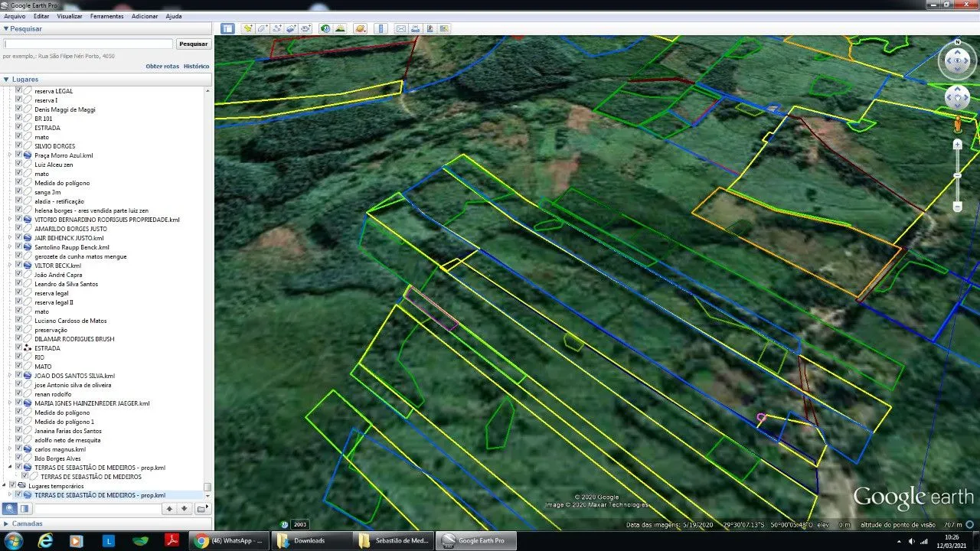980x551 pixels.
Task: Click the email envelope toolbar icon
Action: pyautogui.click(x=400, y=28)
